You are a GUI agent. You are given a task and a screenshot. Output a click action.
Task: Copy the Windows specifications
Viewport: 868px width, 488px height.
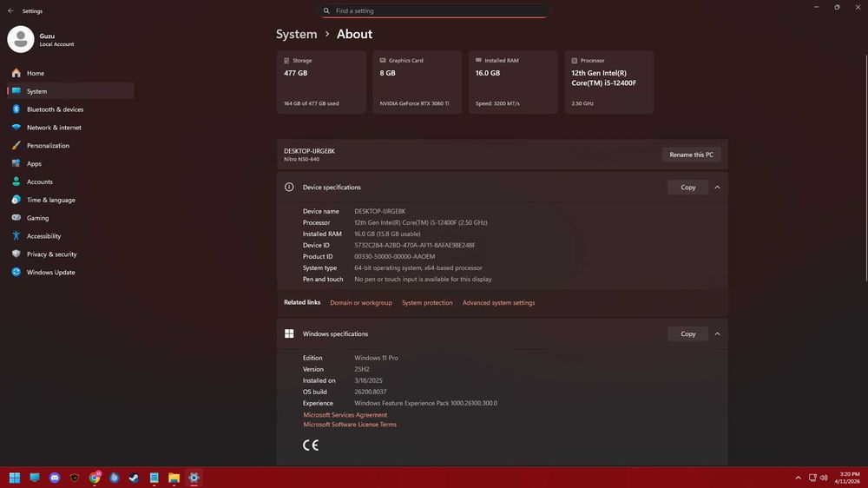[687, 334]
